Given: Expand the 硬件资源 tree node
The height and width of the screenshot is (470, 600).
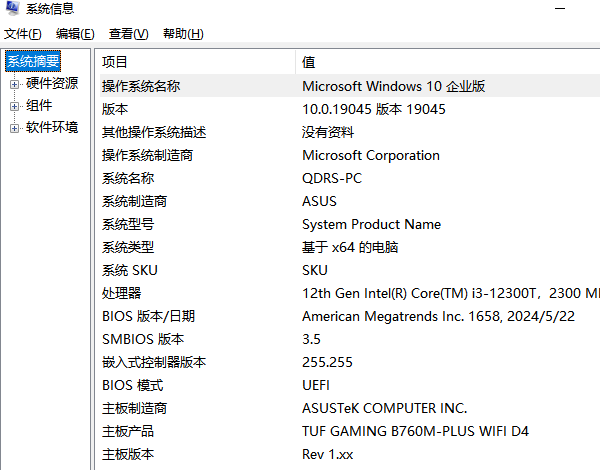Looking at the screenshot, I should pyautogui.click(x=14, y=84).
